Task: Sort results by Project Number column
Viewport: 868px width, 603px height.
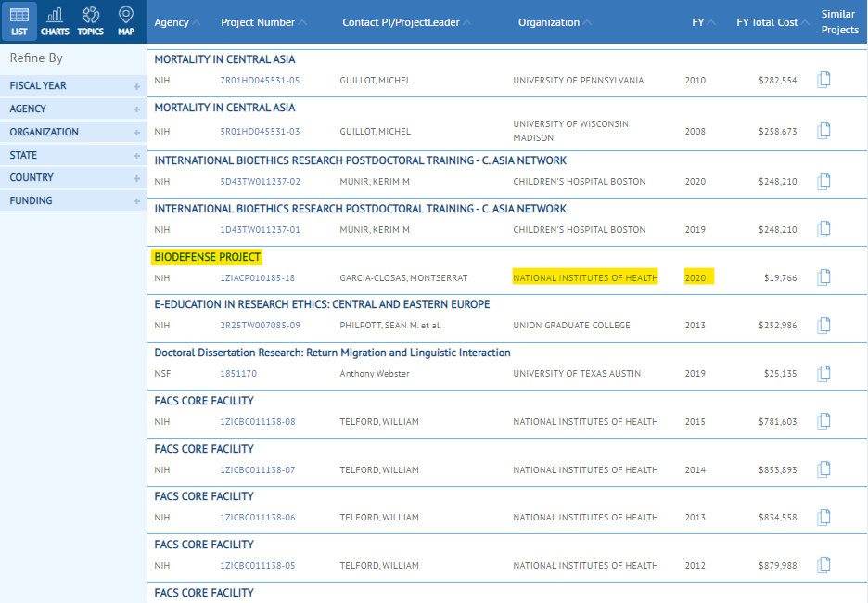Action: tap(263, 22)
